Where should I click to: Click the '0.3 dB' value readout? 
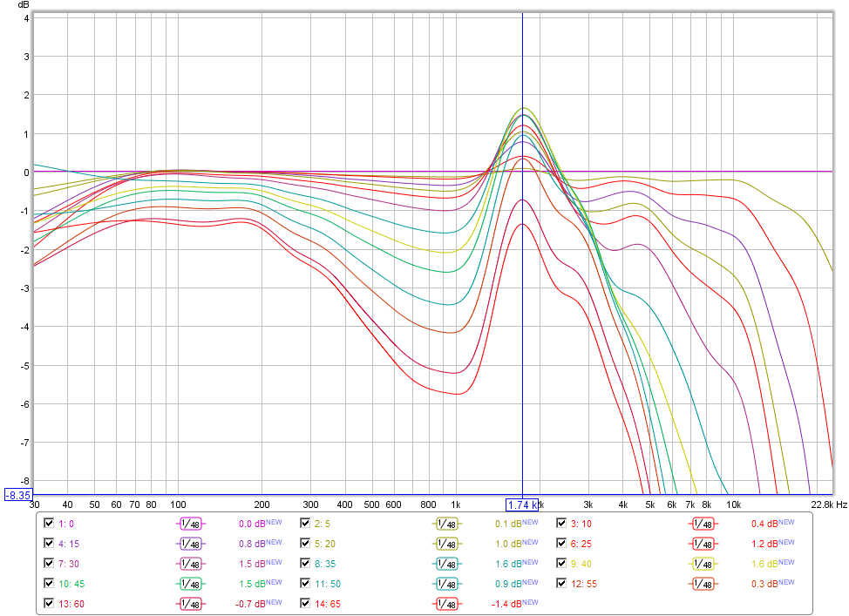764,584
